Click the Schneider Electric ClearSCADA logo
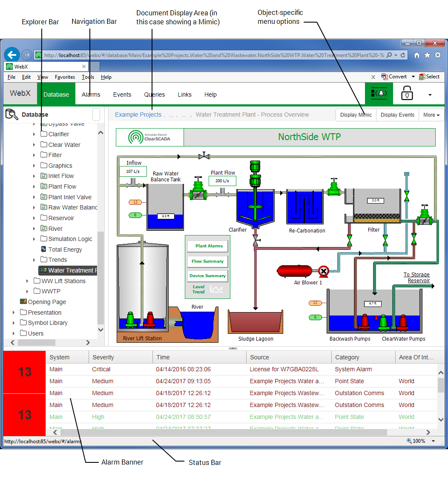Image resolution: width=448 pixels, height=479 pixels. [x=149, y=137]
